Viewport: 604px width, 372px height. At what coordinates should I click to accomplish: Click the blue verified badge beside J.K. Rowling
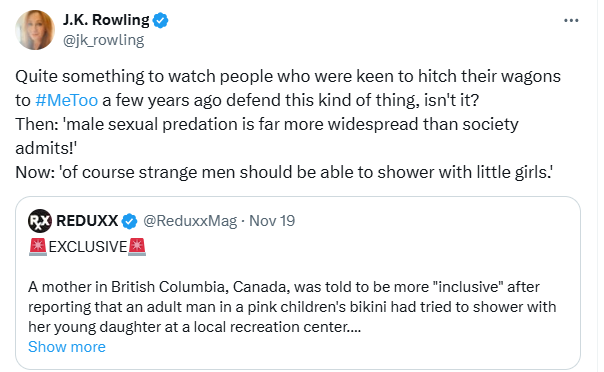pos(161,20)
